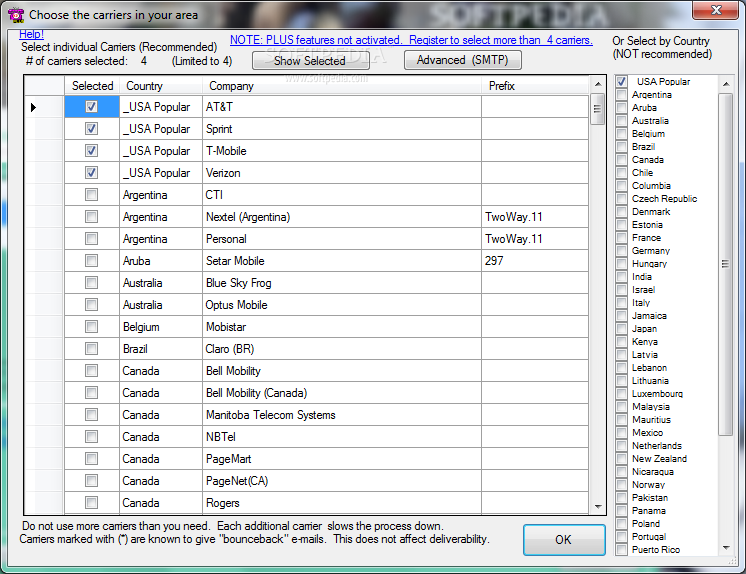Sort by the Selected column header
The image size is (746, 574).
[x=92, y=86]
